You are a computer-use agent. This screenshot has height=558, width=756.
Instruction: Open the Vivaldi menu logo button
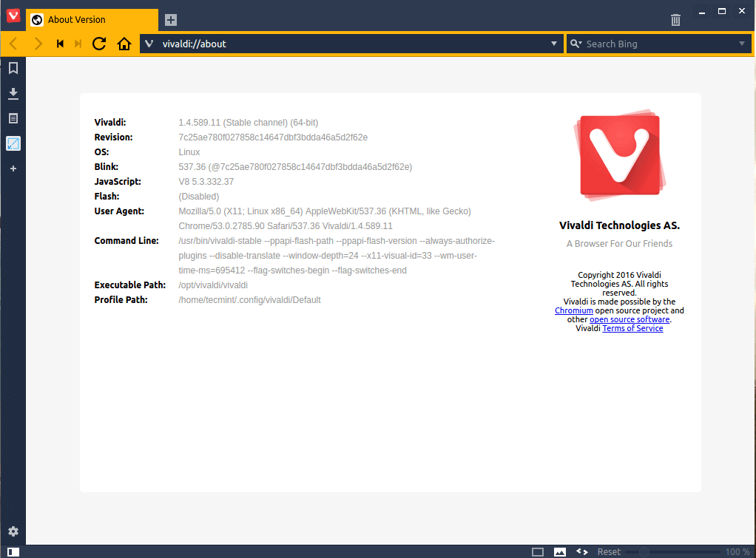coord(13,16)
